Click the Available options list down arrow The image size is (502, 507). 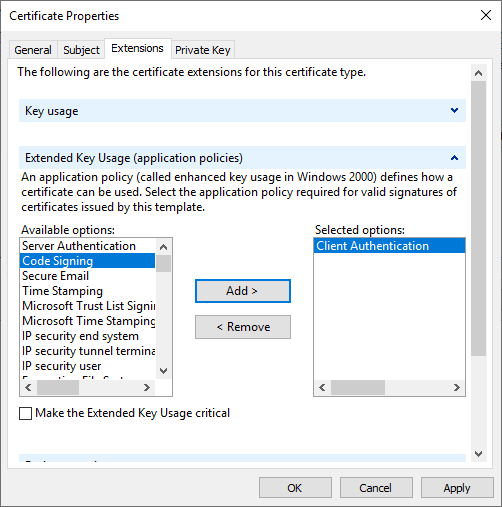tap(163, 371)
